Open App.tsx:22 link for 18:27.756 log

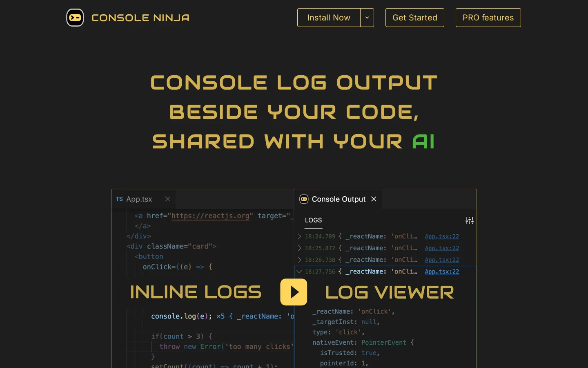coord(442,272)
